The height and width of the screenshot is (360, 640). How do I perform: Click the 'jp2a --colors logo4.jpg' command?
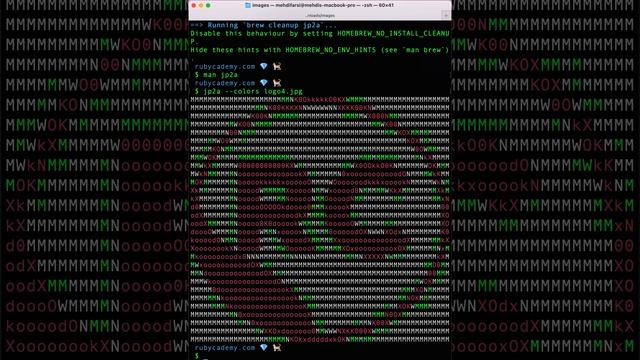(x=249, y=91)
